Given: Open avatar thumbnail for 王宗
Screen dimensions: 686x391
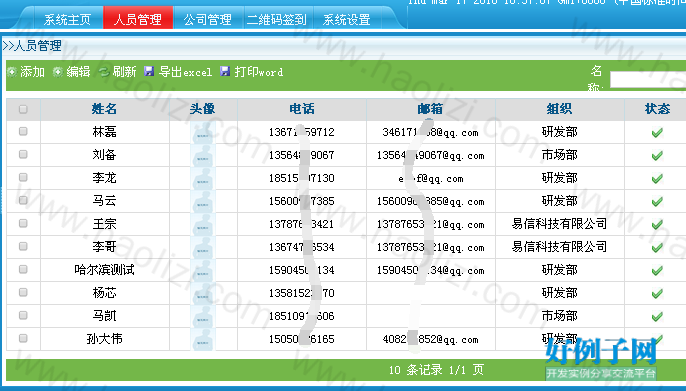Looking at the screenshot, I should [203, 224].
